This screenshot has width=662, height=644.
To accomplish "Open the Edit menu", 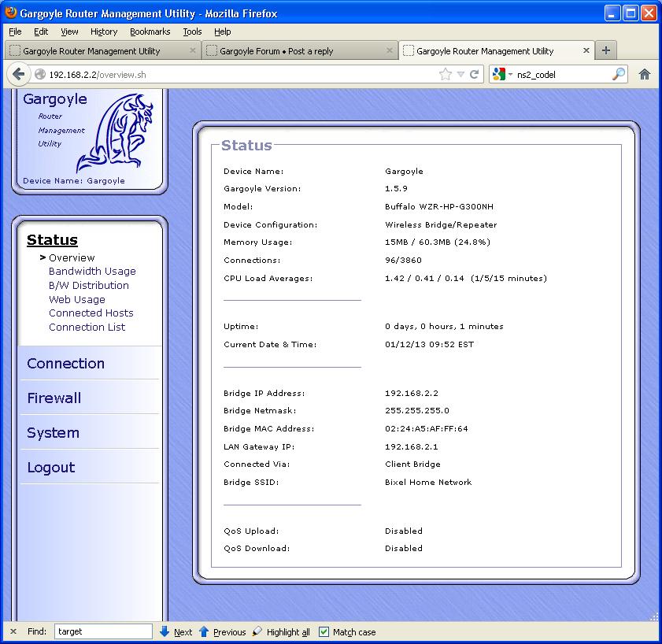I will [x=41, y=31].
